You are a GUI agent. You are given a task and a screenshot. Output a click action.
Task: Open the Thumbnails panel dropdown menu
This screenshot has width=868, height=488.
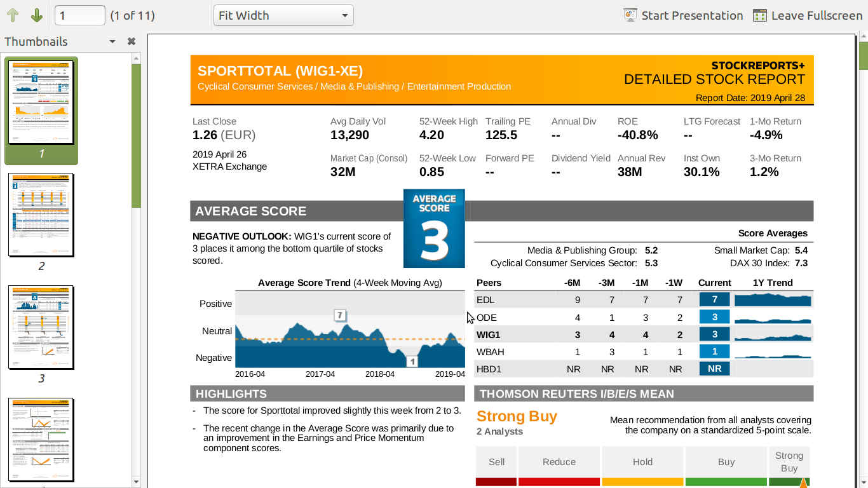point(112,41)
